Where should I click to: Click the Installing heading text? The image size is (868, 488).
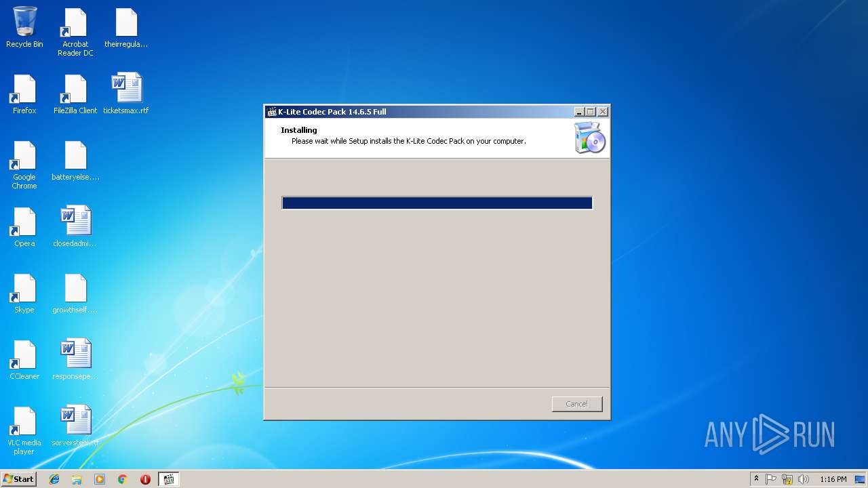pos(299,130)
